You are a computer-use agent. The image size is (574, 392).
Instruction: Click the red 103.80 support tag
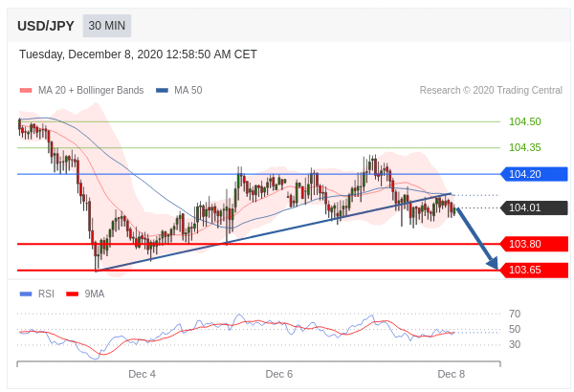coord(534,244)
